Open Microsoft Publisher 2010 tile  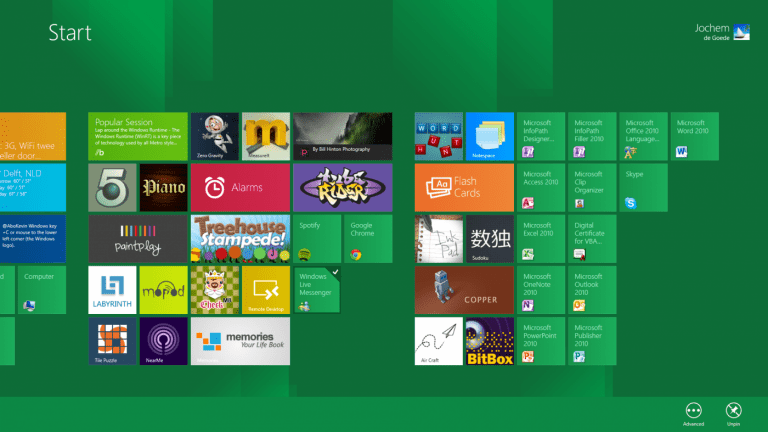point(592,341)
